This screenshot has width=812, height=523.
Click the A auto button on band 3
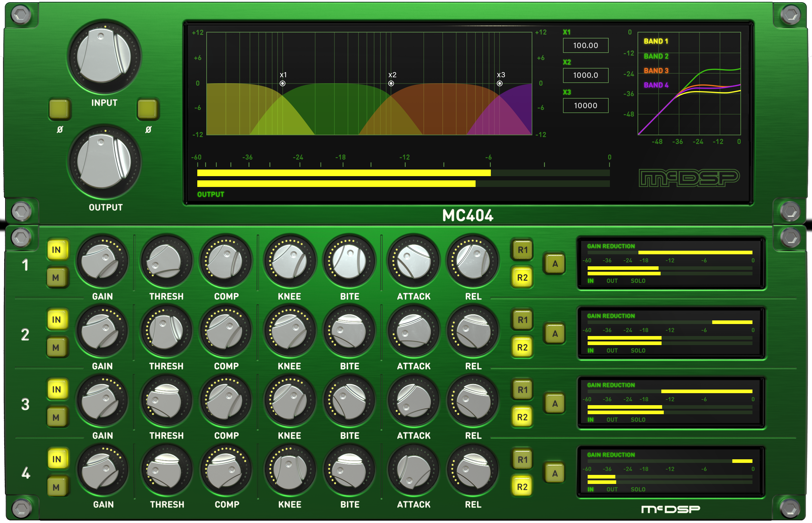tap(555, 403)
